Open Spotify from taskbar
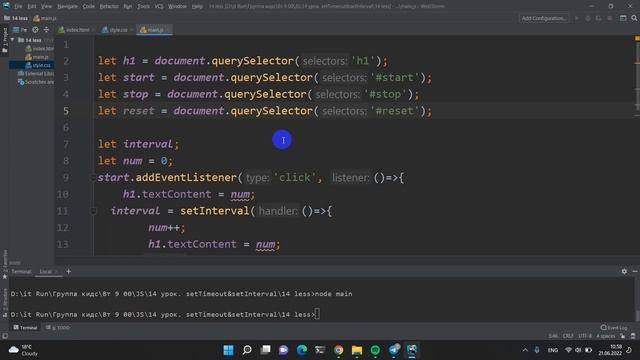The width and height of the screenshot is (640, 360). (x=375, y=350)
